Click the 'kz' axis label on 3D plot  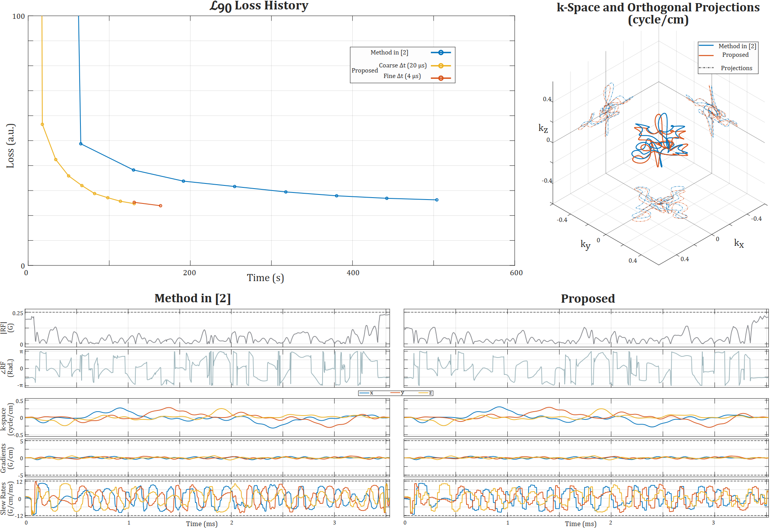click(543, 128)
